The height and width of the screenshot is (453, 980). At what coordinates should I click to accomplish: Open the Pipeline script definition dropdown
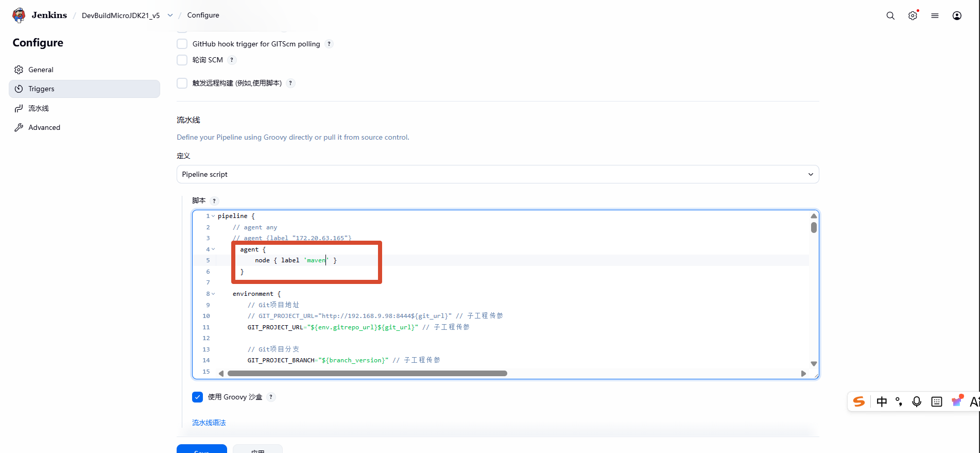click(497, 174)
